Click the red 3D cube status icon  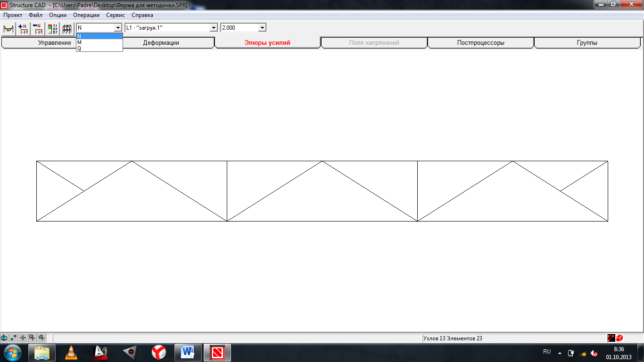click(619, 338)
